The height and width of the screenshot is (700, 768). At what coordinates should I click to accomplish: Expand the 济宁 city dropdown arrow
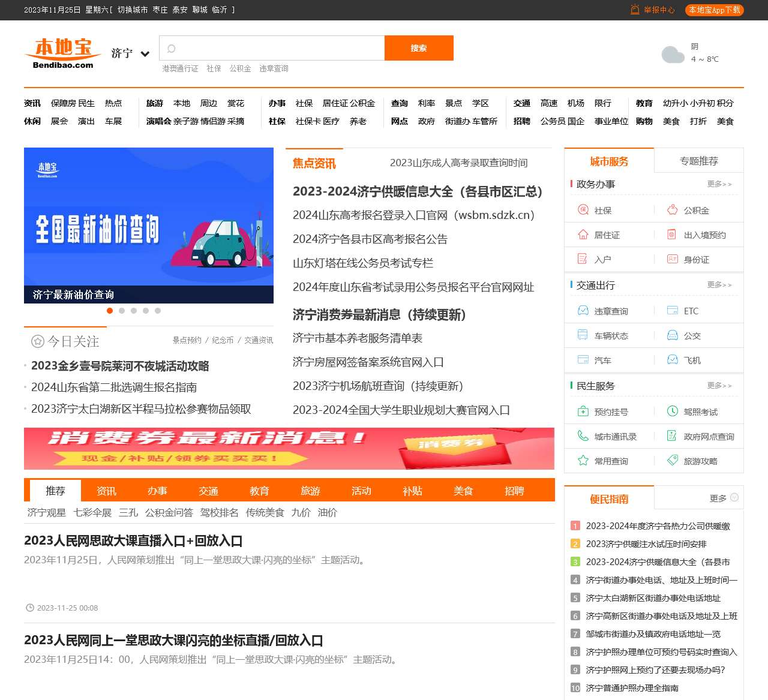click(x=145, y=54)
